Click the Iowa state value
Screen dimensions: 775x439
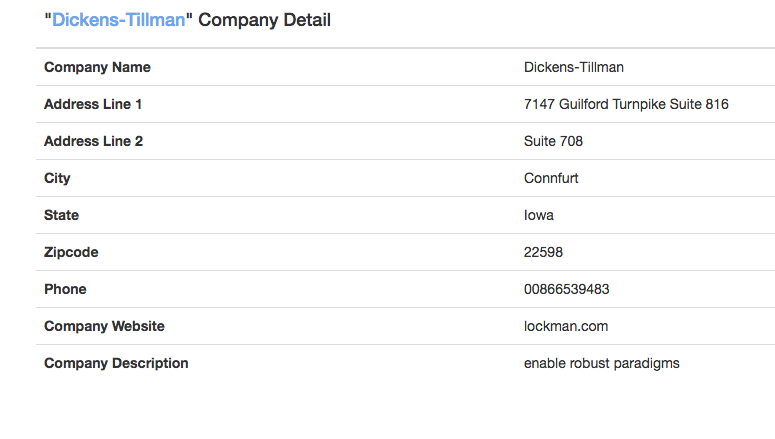click(539, 215)
